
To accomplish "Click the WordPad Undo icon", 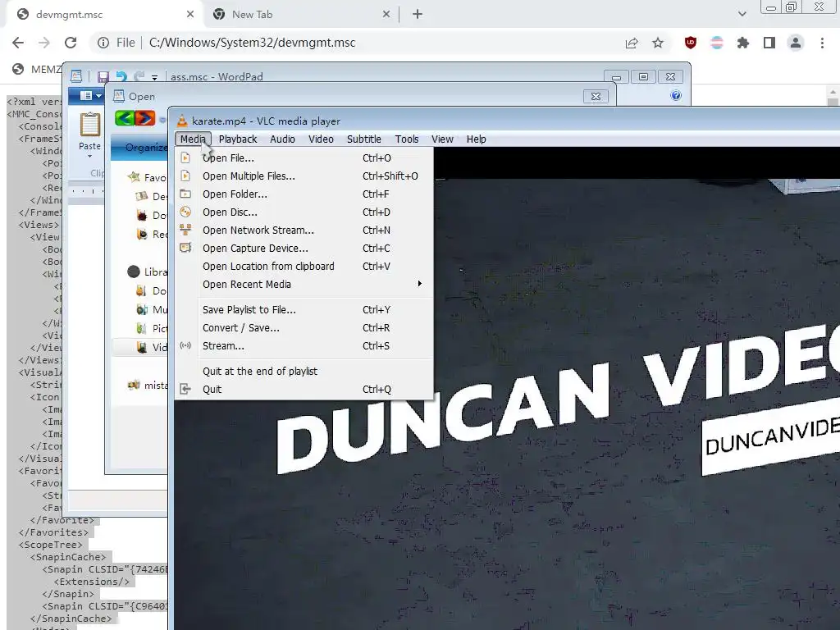I will tap(121, 76).
